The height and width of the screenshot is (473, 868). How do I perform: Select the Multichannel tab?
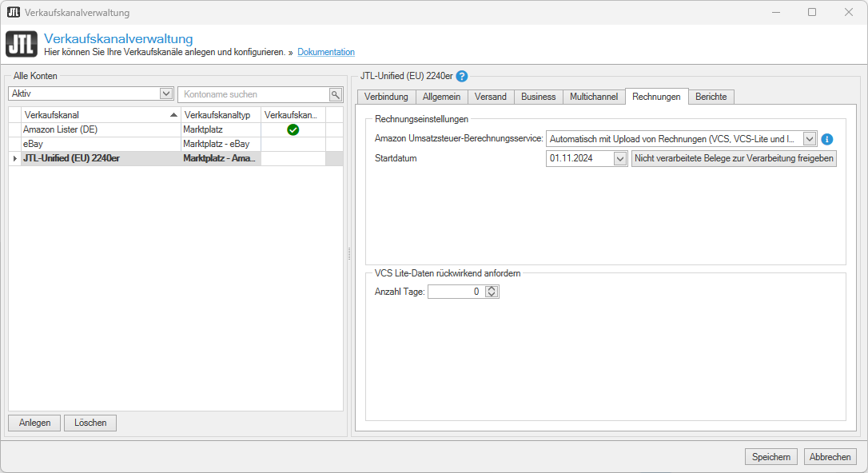594,97
